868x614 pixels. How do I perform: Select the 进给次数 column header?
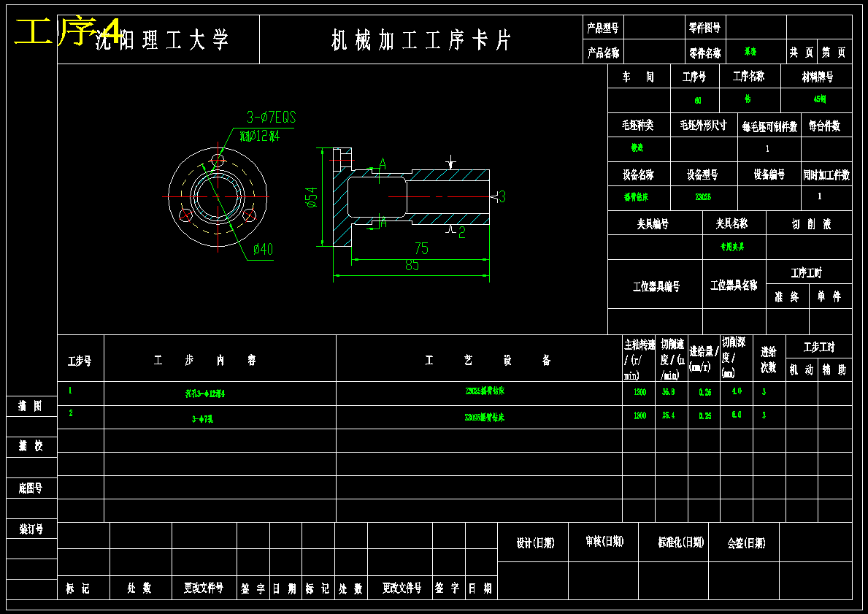(769, 358)
